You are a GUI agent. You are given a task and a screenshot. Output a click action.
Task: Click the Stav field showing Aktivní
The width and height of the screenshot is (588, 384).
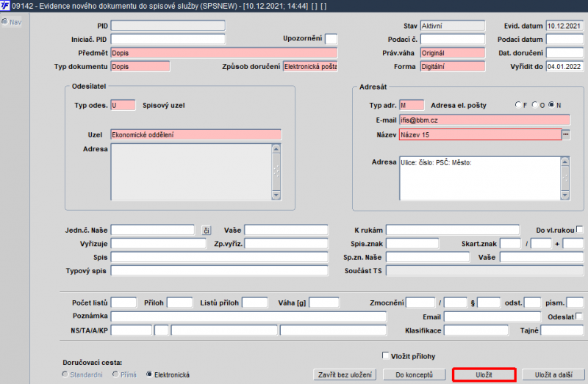tap(452, 26)
